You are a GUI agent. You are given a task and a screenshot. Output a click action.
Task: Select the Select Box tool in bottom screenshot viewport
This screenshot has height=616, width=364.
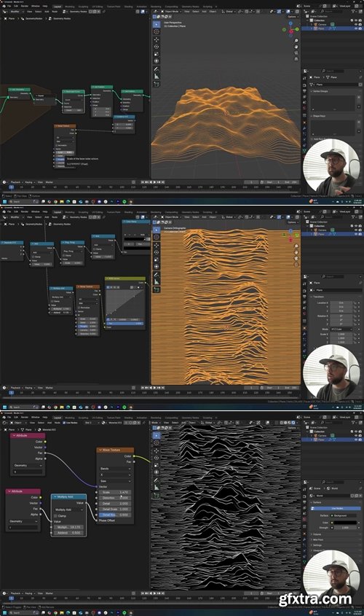tap(157, 435)
